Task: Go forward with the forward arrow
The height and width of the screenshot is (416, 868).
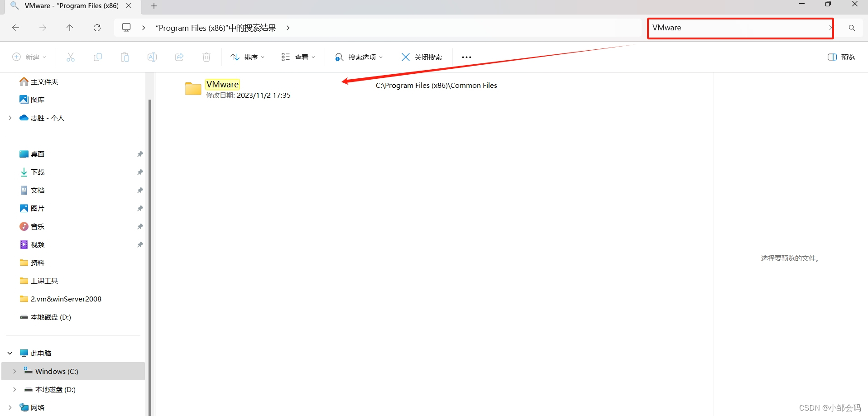Action: point(43,28)
